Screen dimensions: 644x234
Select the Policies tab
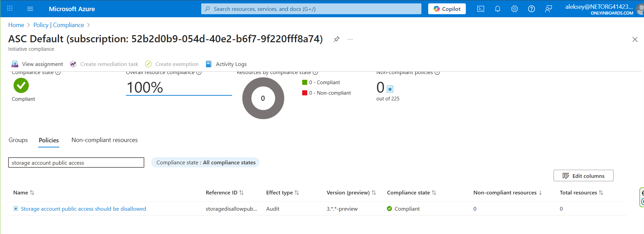49,140
